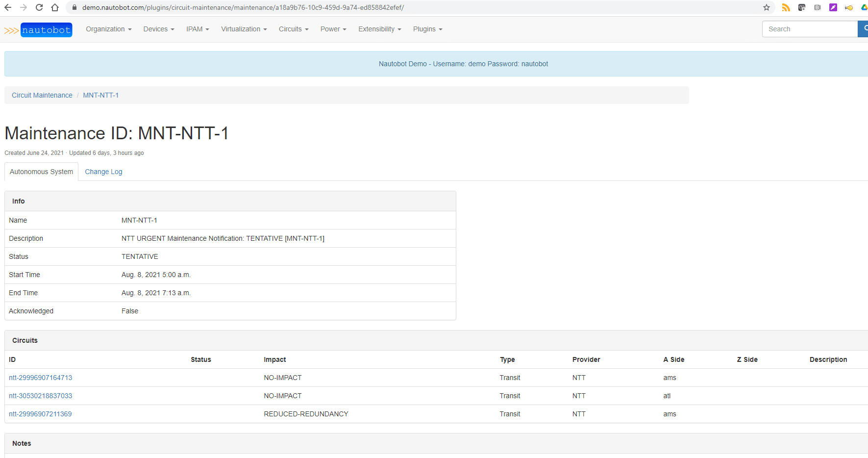Image resolution: width=868 pixels, height=458 pixels.
Task: Focus the Search input field
Action: (810, 29)
